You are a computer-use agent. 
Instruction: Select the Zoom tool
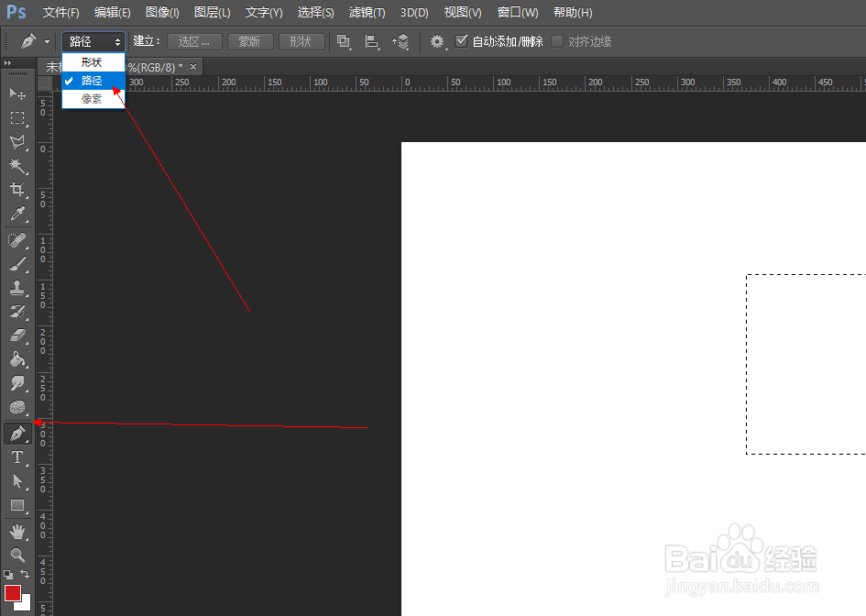click(x=17, y=555)
